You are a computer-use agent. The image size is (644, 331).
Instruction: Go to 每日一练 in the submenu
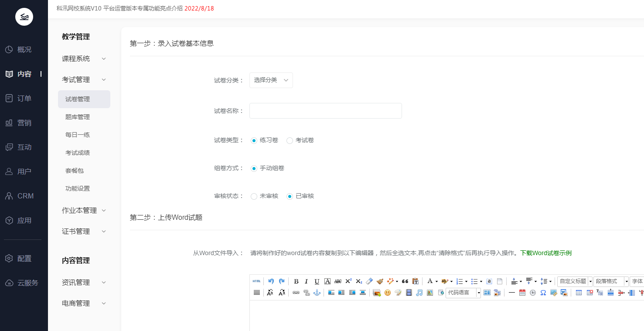77,134
